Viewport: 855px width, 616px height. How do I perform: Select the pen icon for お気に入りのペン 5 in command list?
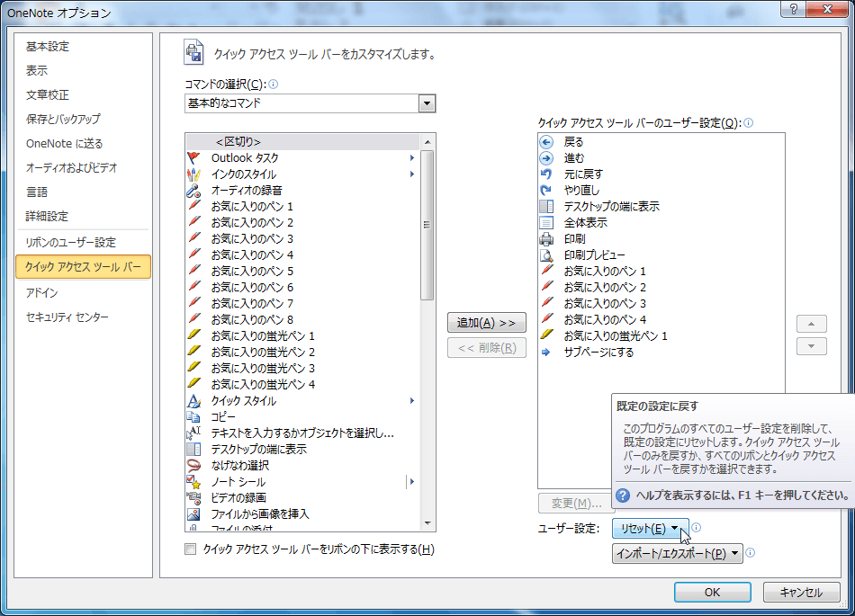click(x=193, y=271)
